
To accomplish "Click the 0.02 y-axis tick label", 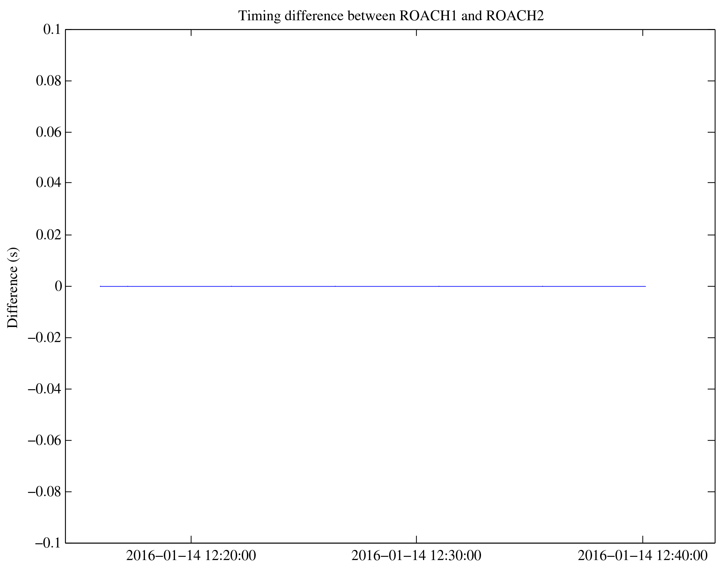I will tap(49, 235).
